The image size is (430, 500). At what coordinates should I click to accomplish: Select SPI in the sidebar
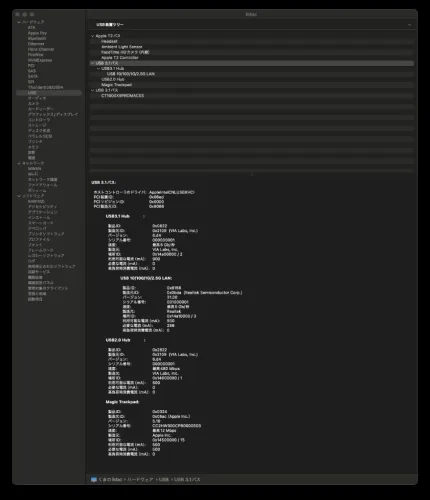tap(31, 82)
